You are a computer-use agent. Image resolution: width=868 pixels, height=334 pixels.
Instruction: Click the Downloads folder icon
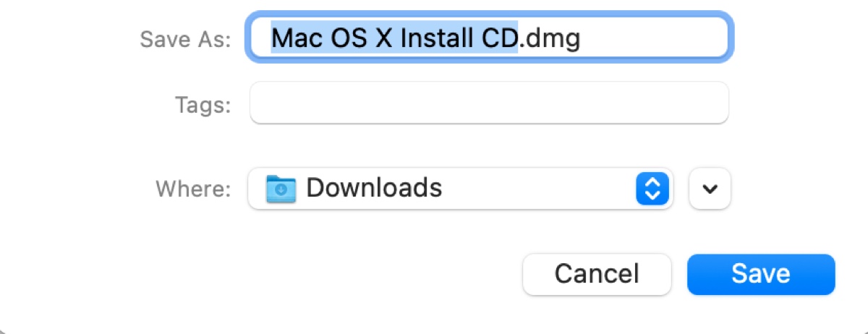tap(280, 189)
